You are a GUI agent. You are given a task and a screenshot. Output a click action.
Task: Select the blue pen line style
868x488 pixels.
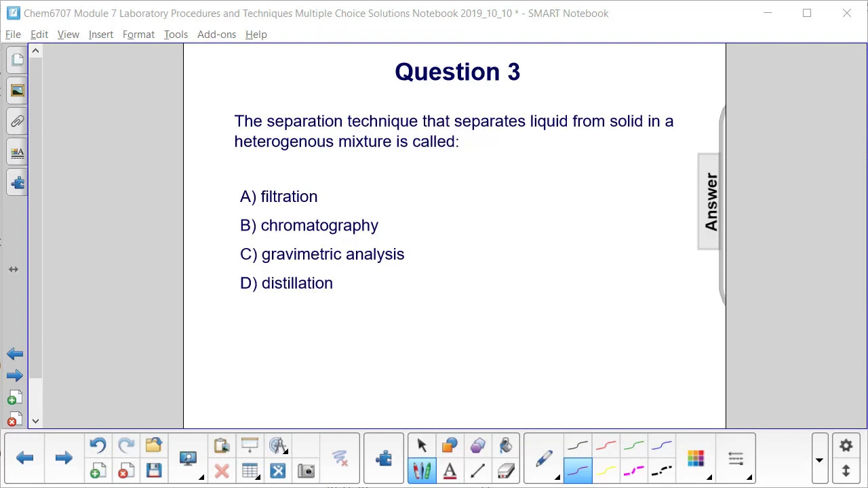point(661,445)
